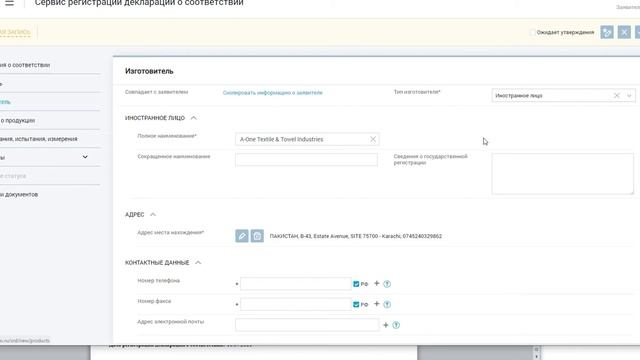This screenshot has width=640, height=360.
Task: Click the second icon beside the address pencil
Action: click(257, 236)
